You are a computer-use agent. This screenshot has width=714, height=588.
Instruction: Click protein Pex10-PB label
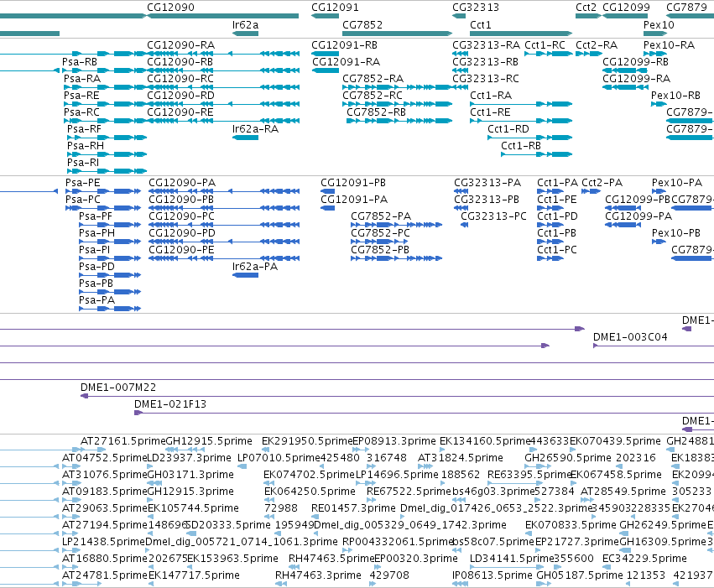675,233
